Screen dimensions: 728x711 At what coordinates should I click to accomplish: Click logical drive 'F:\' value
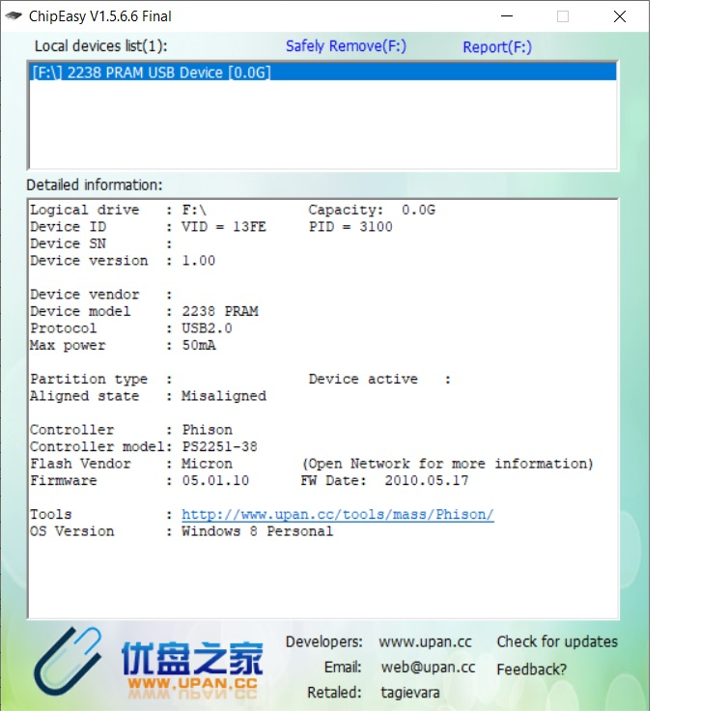tap(194, 210)
